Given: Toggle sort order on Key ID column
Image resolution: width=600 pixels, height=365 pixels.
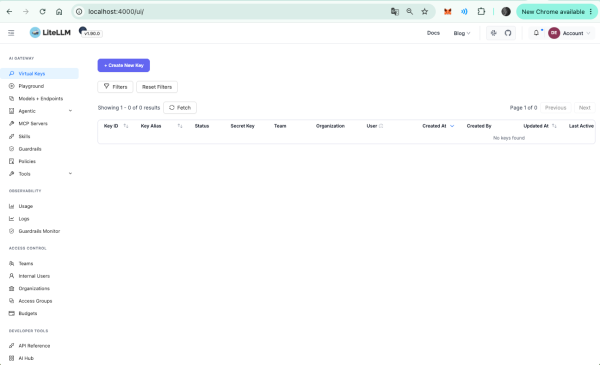Looking at the screenshot, I should 126,126.
